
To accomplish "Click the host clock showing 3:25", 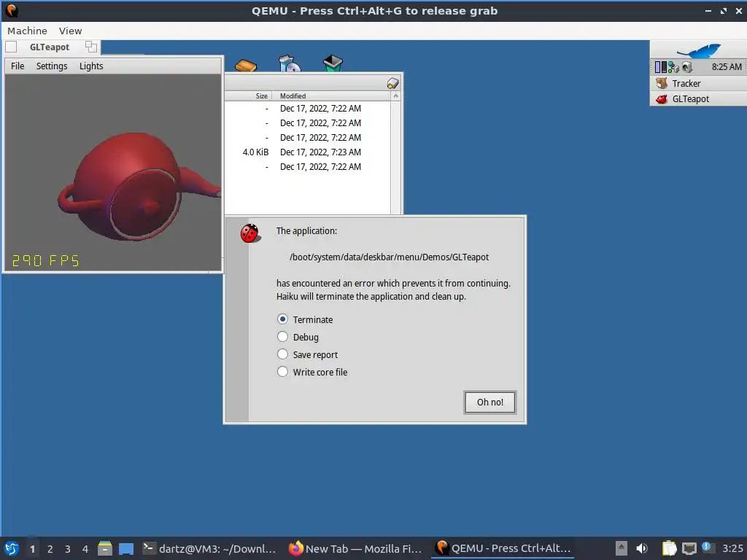I will click(732, 548).
